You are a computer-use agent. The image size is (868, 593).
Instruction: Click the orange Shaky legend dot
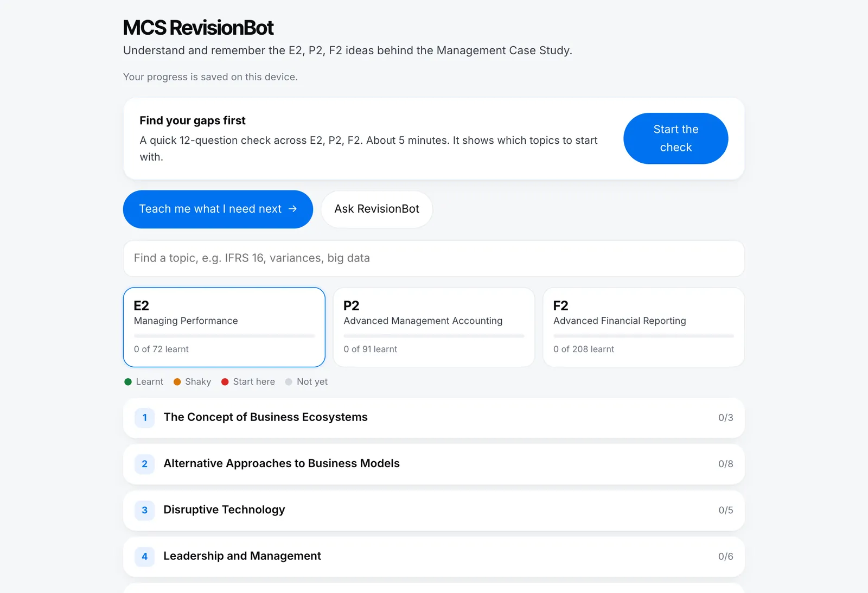tap(177, 382)
